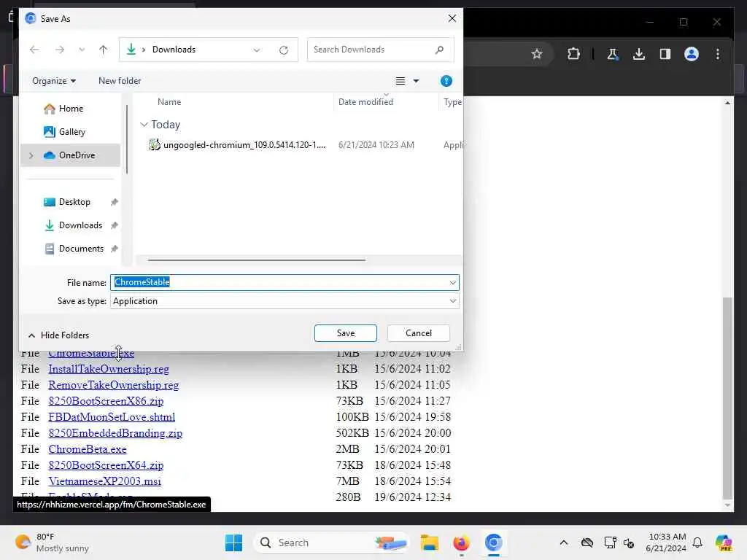Open File Explorer from taskbar
747x560 pixels.
point(429,542)
